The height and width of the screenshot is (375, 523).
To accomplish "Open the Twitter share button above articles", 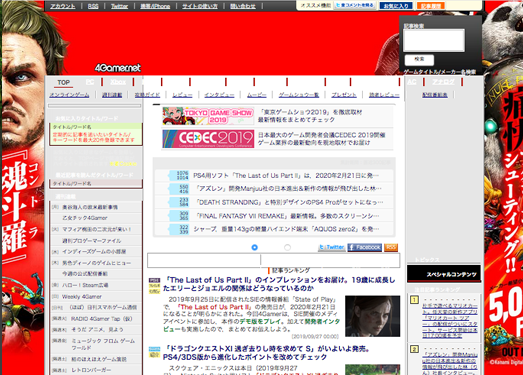I will pyautogui.click(x=332, y=247).
